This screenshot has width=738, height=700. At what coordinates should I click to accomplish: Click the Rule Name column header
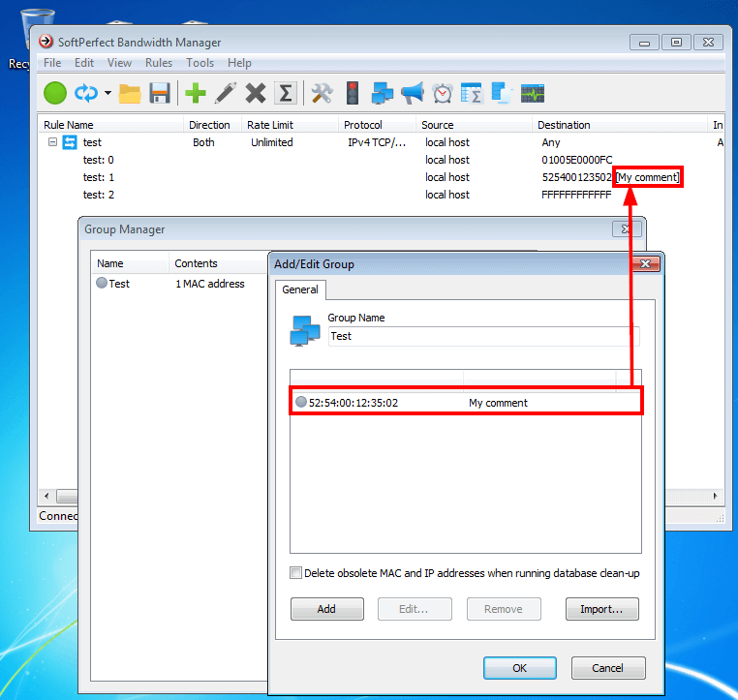[x=110, y=125]
